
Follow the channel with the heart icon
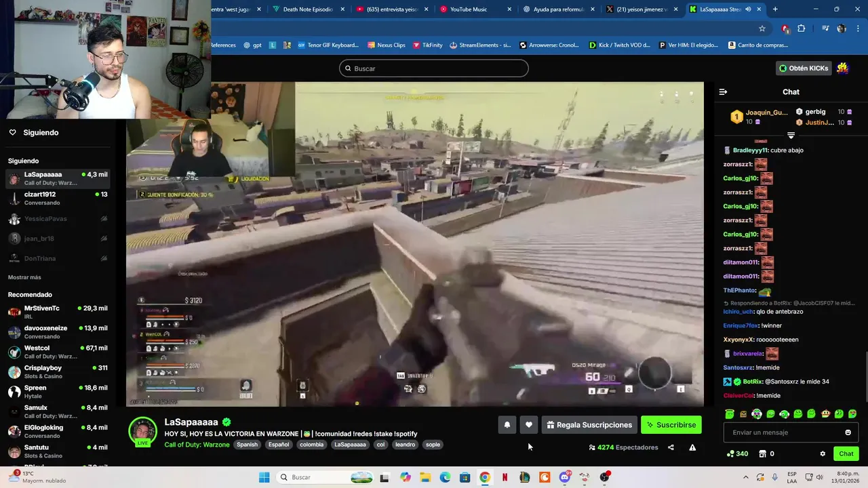[529, 425]
